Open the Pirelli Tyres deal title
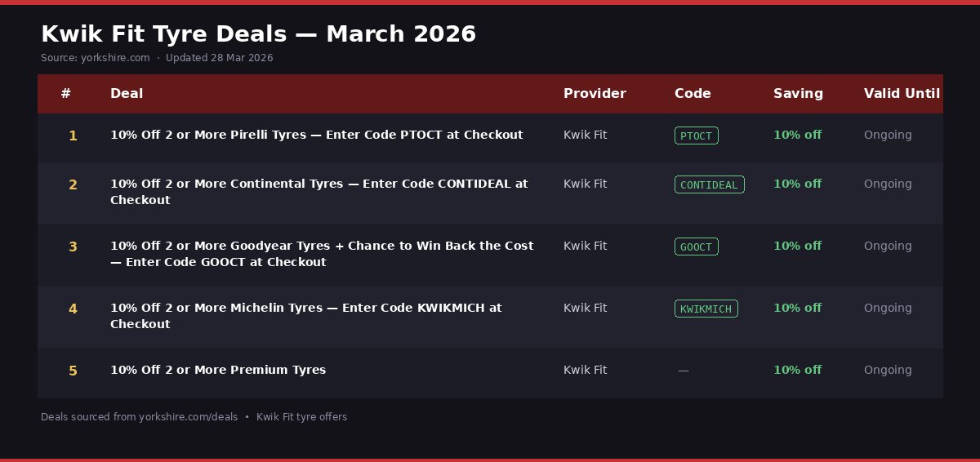 pyautogui.click(x=316, y=135)
